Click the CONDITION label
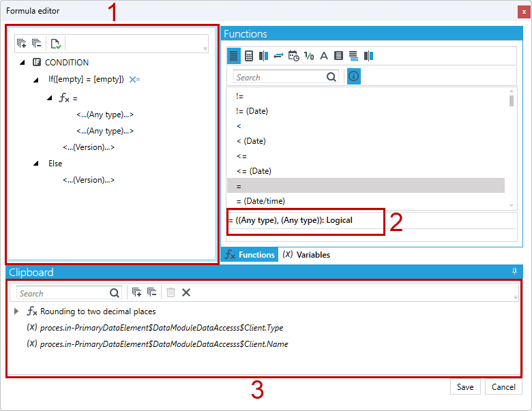 point(67,63)
